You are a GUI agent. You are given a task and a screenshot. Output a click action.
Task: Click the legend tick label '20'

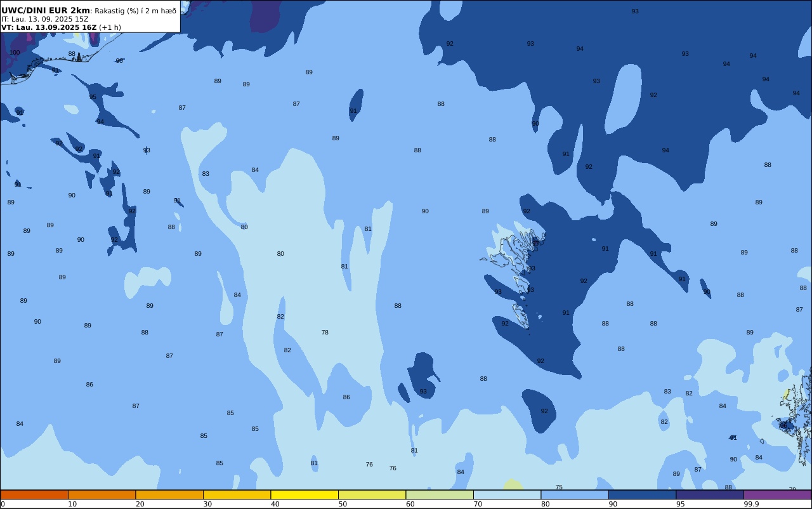point(140,504)
